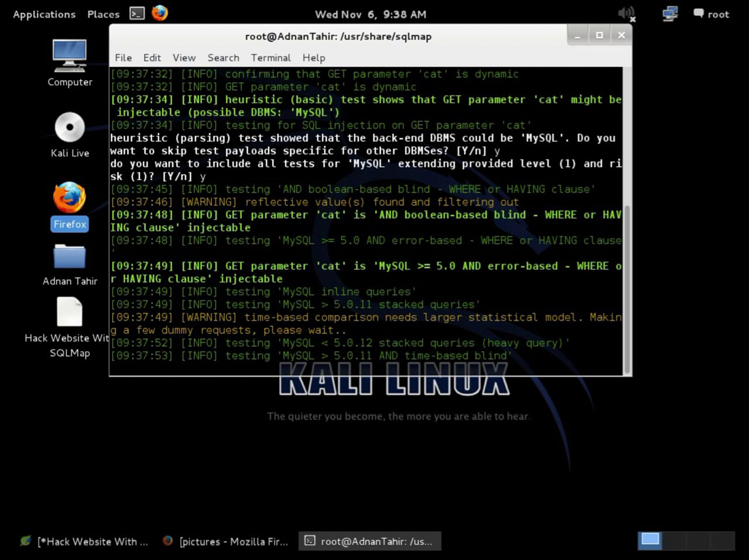749x560 pixels.
Task: Open the Applications menu
Action: tap(44, 15)
